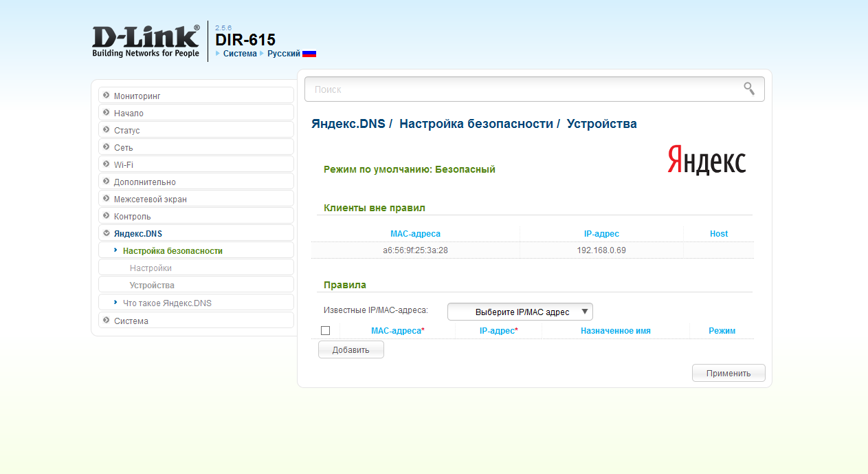Open Мониторинг menu item
868x474 pixels.
click(x=197, y=96)
